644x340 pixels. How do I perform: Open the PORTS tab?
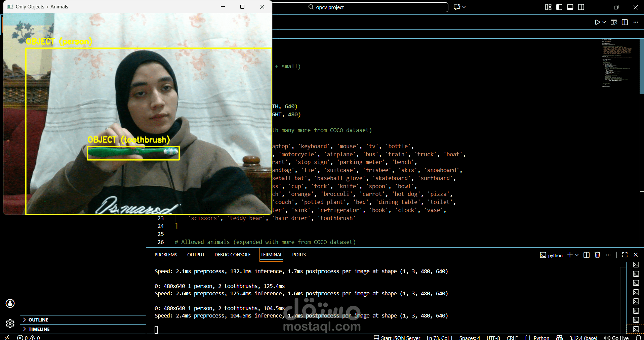(299, 255)
